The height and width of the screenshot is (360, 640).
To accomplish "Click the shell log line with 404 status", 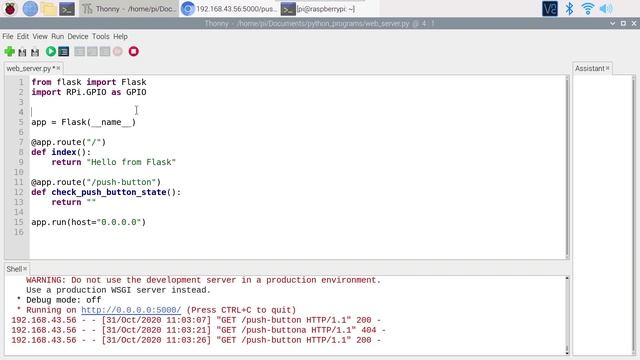I will click(198, 330).
